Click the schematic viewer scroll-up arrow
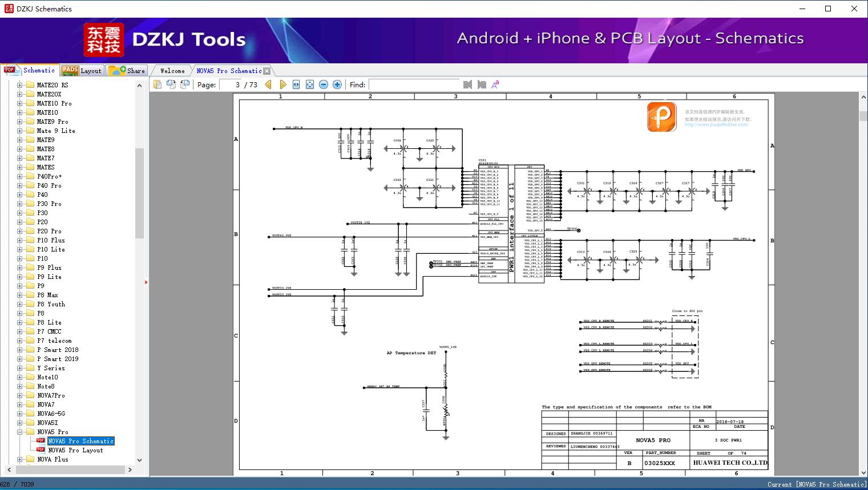Screen dimensions: 868x490 pyautogui.click(x=863, y=97)
